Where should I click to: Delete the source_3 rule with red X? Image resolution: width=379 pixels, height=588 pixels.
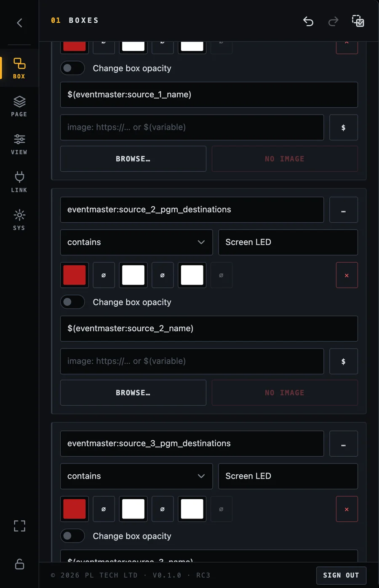point(347,509)
